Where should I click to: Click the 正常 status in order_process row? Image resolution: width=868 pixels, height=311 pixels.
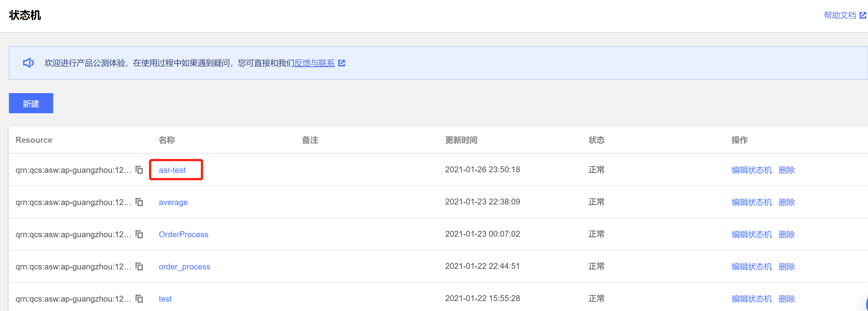click(x=596, y=266)
